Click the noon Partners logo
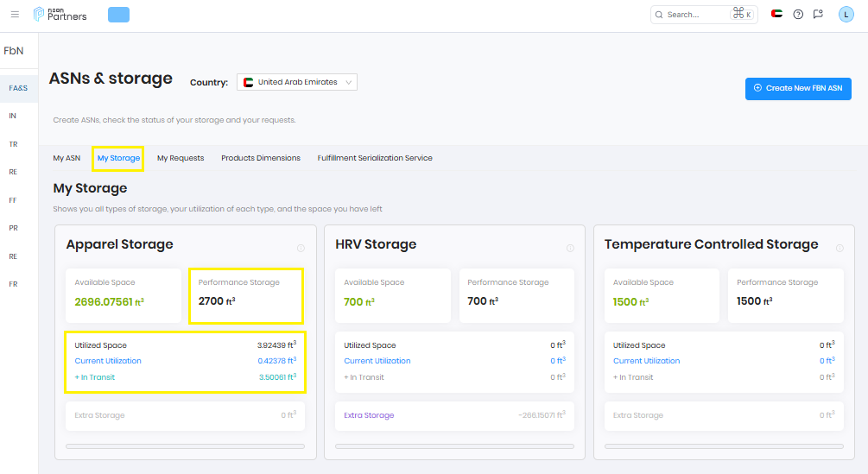Viewport: 868px width, 474px height. [x=60, y=15]
